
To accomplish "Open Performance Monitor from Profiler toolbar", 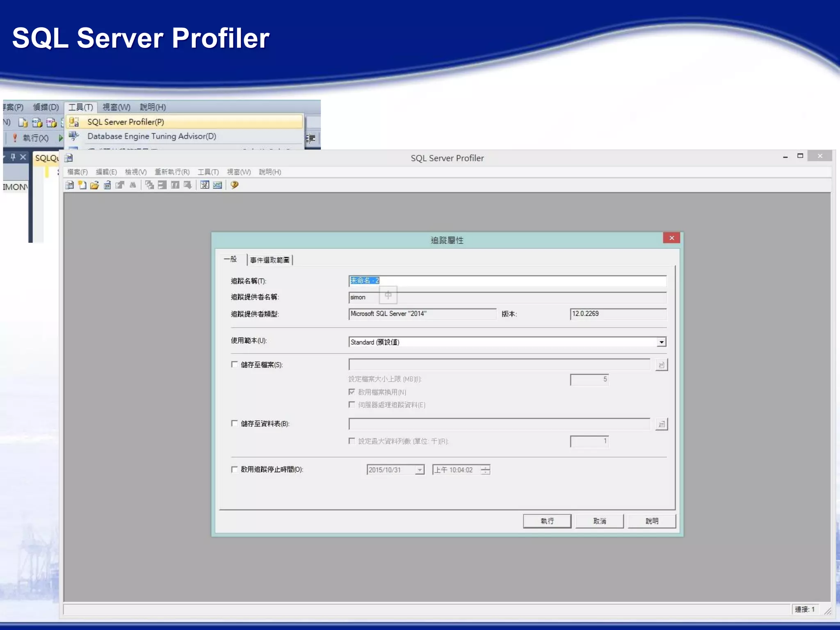I will [217, 185].
